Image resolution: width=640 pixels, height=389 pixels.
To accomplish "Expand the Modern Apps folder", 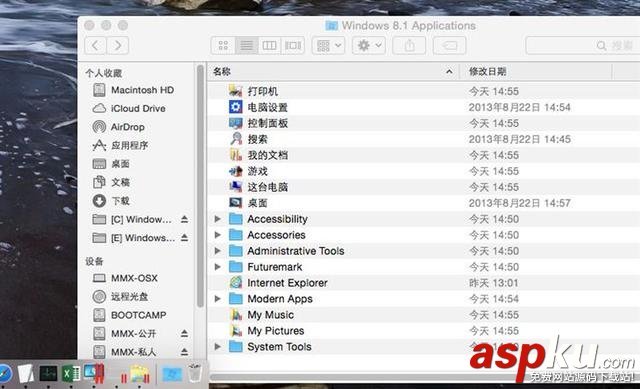I will pyautogui.click(x=218, y=299).
